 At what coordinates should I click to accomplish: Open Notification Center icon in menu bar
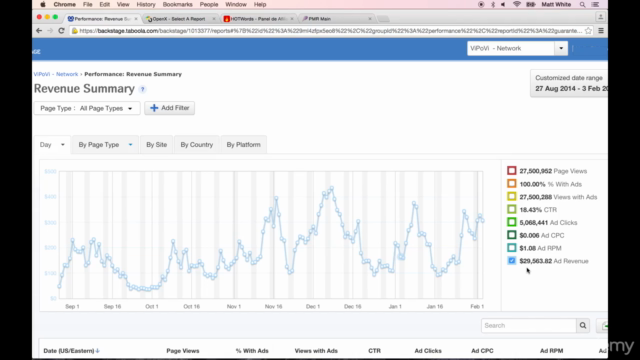click(596, 4)
